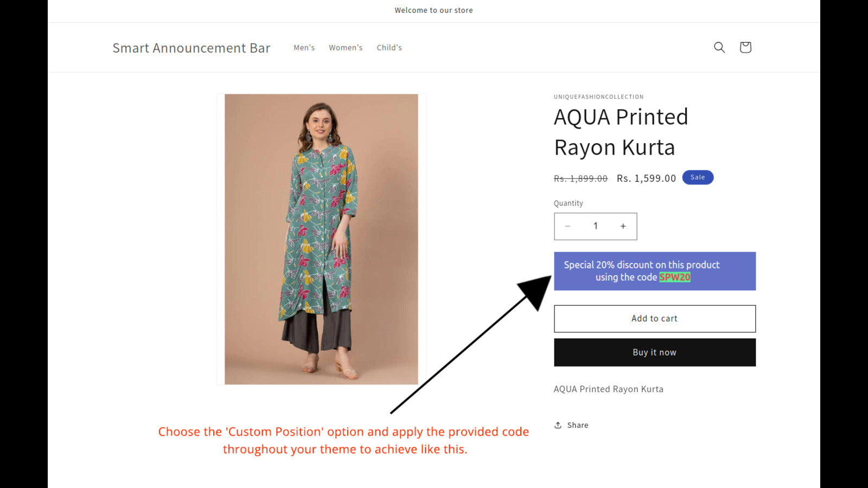The height and width of the screenshot is (488, 868).
Task: Decrease quantity with minus button
Action: point(567,226)
